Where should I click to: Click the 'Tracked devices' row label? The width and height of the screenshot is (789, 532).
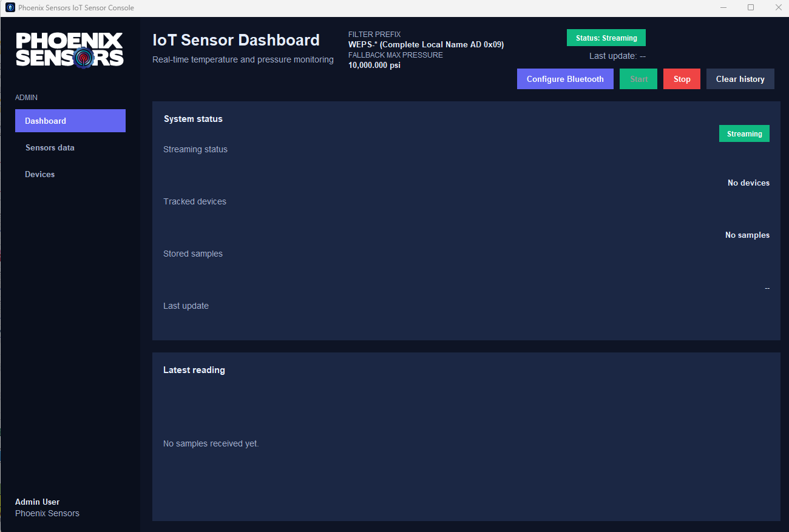[195, 201]
